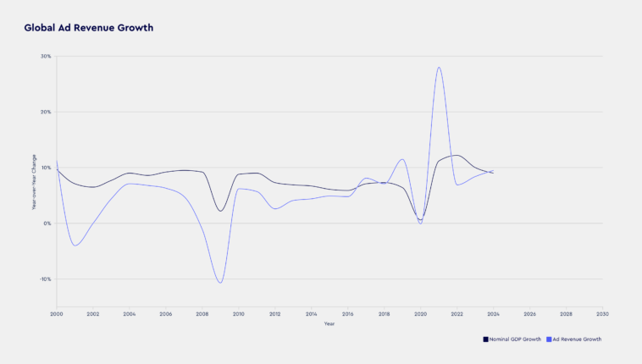The height and width of the screenshot is (364, 642).
Task: Click the 30% y-axis label
Action: click(46, 56)
